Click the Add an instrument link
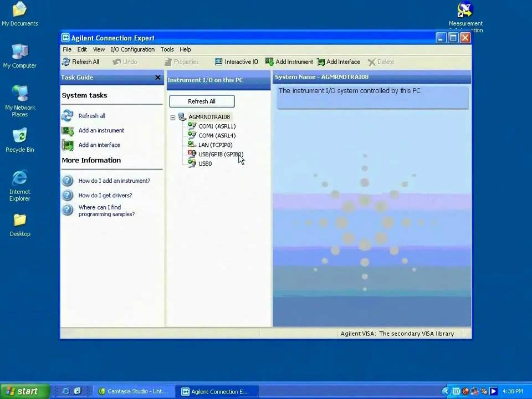The height and width of the screenshot is (399, 532). coord(101,130)
